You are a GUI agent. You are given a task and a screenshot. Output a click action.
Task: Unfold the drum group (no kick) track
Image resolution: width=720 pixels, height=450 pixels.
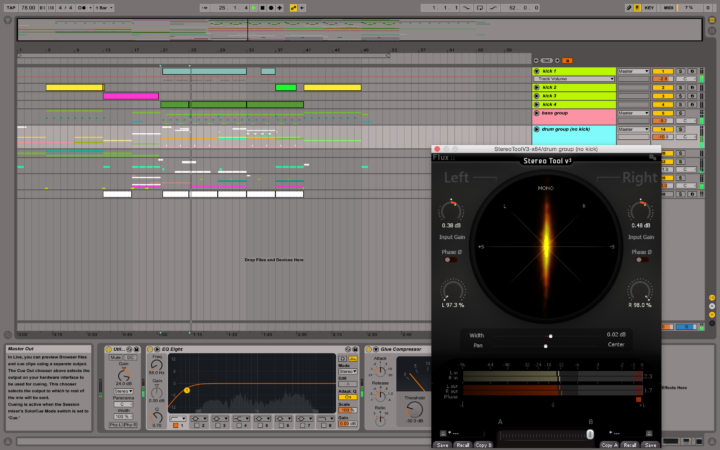click(537, 131)
